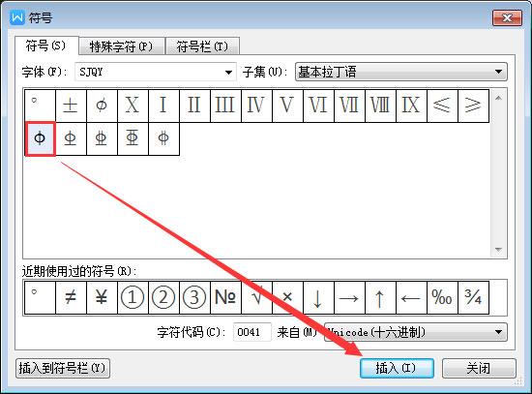
Task: Close the 符号 dialog with the red X
Action: 507,17
